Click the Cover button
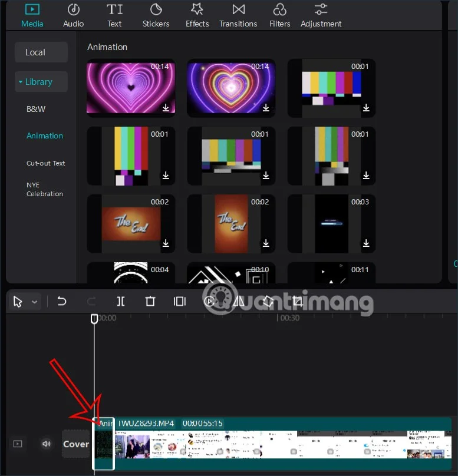 click(x=76, y=444)
